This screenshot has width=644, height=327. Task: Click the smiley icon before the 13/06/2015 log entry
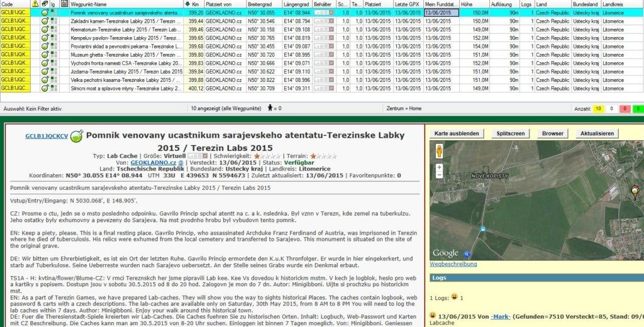tap(433, 316)
